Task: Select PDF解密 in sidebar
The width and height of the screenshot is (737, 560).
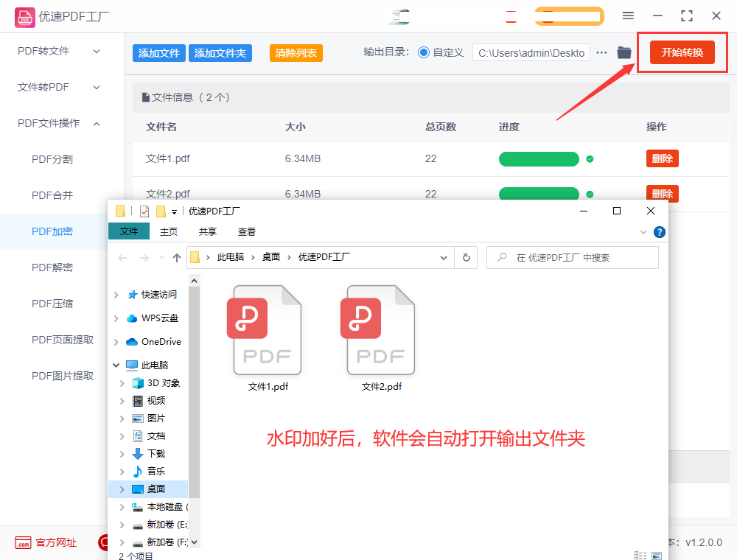Action: click(x=52, y=267)
